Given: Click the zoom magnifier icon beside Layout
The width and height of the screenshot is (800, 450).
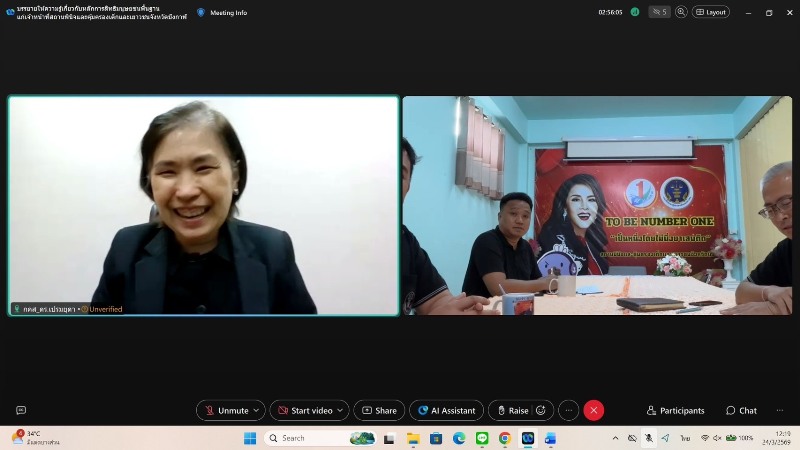Looking at the screenshot, I should tap(681, 12).
